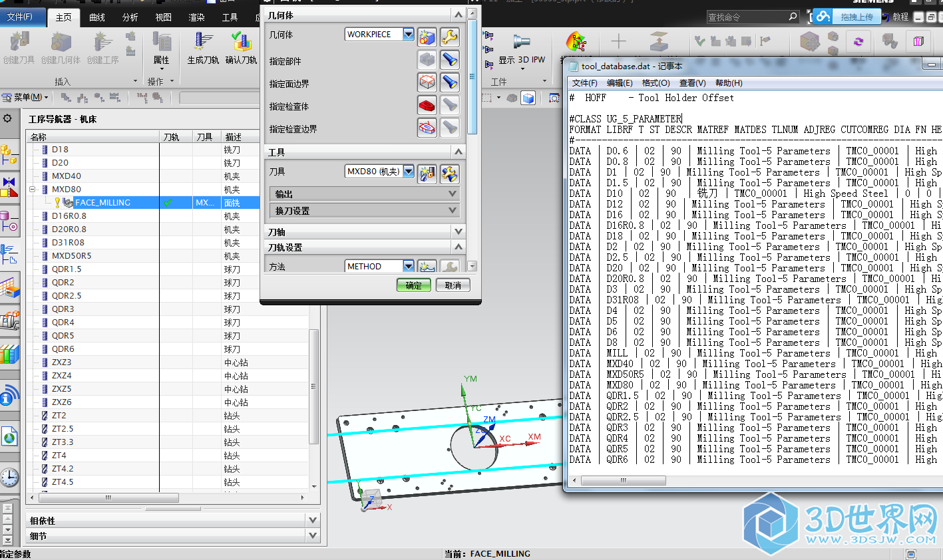The image size is (943, 560).
Task: Click the search magnifier in command finder
Action: point(793,17)
